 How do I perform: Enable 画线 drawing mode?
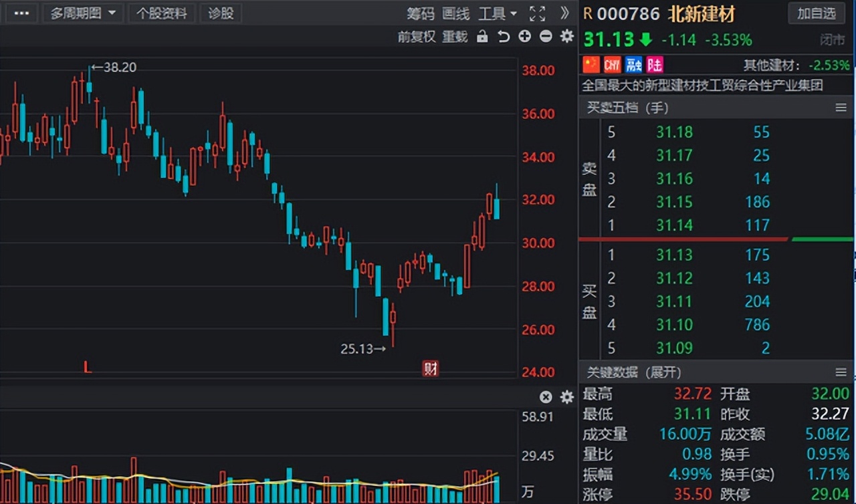click(x=455, y=13)
